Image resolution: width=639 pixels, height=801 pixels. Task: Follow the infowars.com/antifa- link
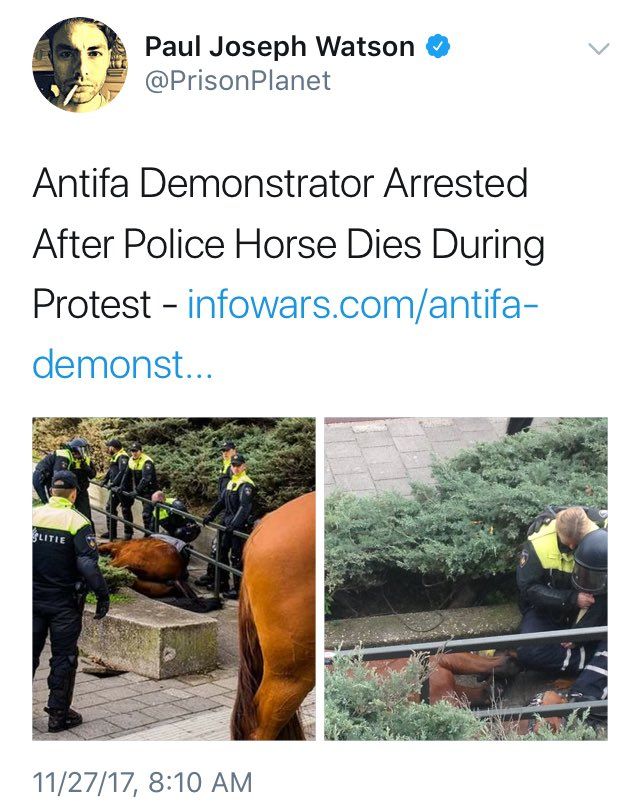click(x=363, y=304)
